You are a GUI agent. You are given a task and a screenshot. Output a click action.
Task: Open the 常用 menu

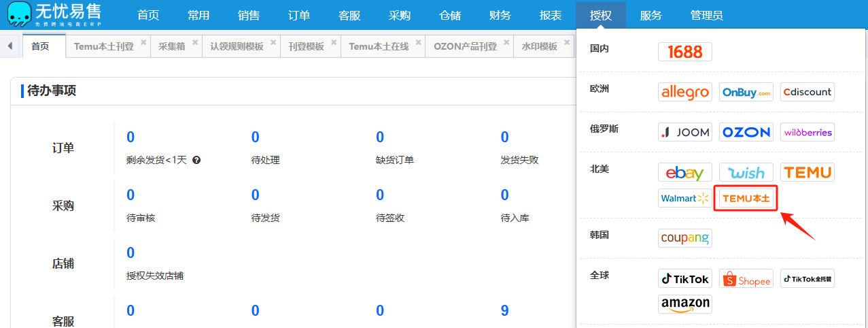click(x=198, y=15)
